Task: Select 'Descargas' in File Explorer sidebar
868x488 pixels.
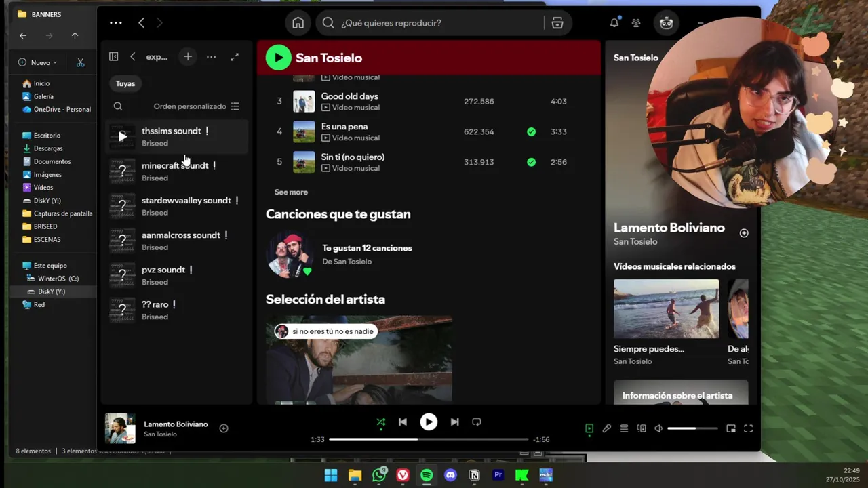Action: (48, 148)
